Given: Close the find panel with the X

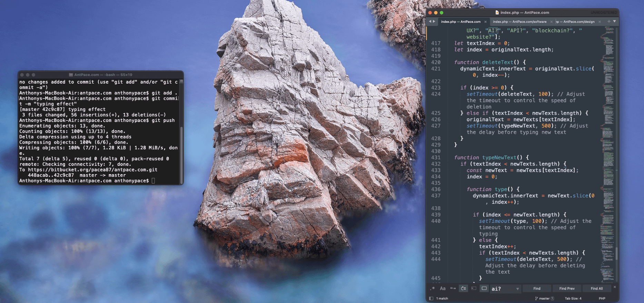Looking at the screenshot, I should tap(615, 287).
